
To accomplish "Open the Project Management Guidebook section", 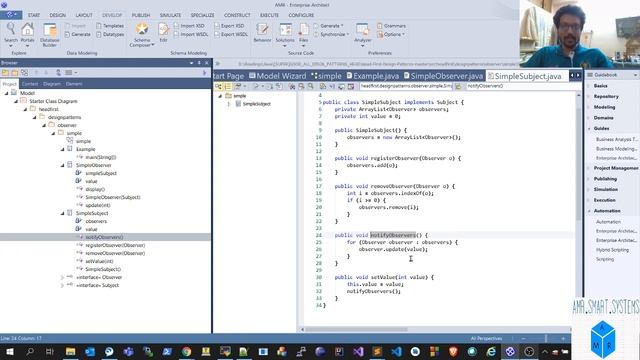I will click(x=616, y=168).
